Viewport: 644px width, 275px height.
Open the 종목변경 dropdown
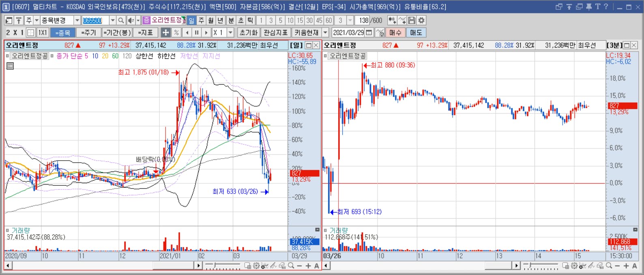[x=77, y=20]
